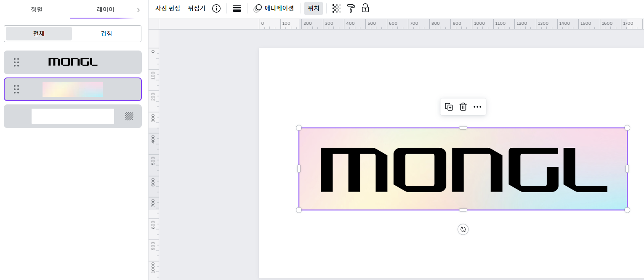This screenshot has height=280, width=644.
Task: Click the top-center edge handle of the selection
Action: point(463,128)
